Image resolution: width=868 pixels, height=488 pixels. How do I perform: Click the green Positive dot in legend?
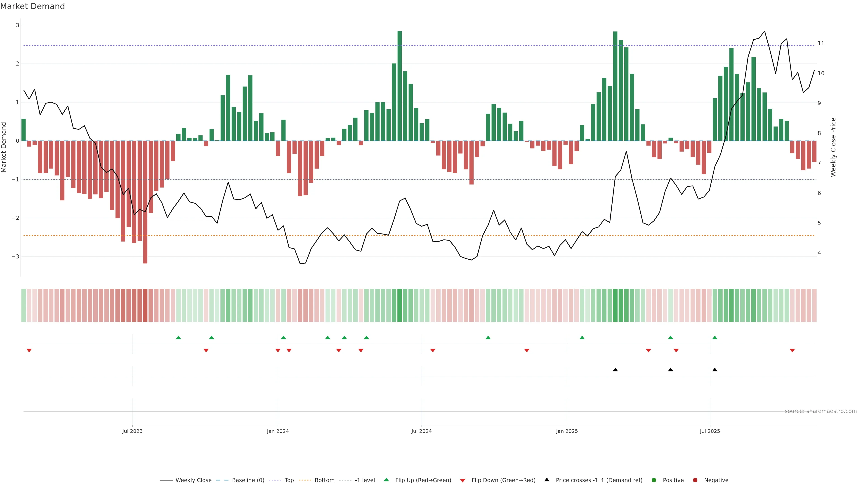pos(654,480)
